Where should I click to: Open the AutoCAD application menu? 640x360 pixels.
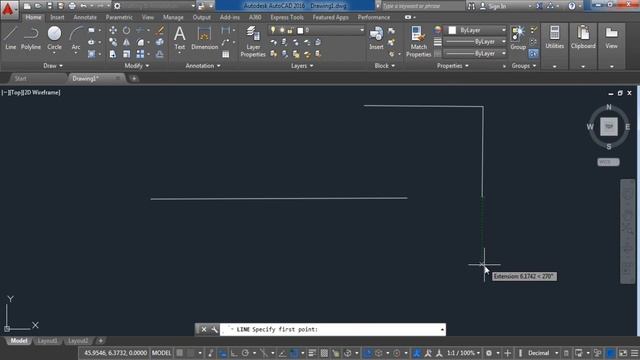click(8, 9)
